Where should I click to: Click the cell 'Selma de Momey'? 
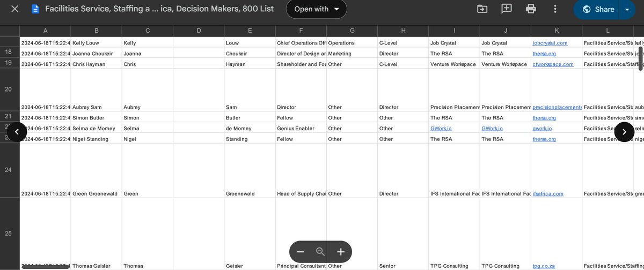[96, 129]
